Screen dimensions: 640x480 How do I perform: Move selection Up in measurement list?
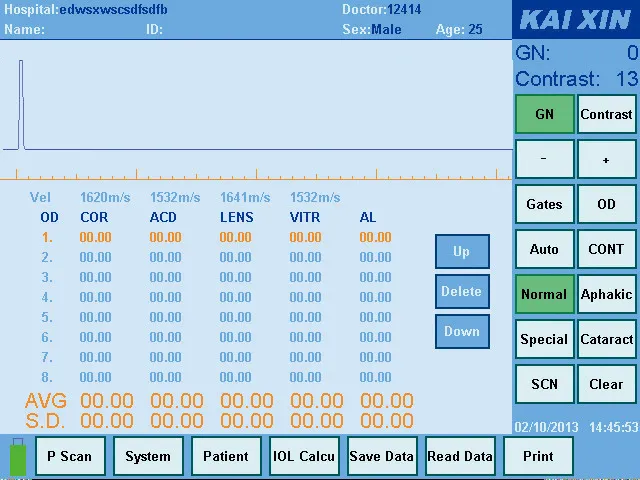(x=461, y=251)
